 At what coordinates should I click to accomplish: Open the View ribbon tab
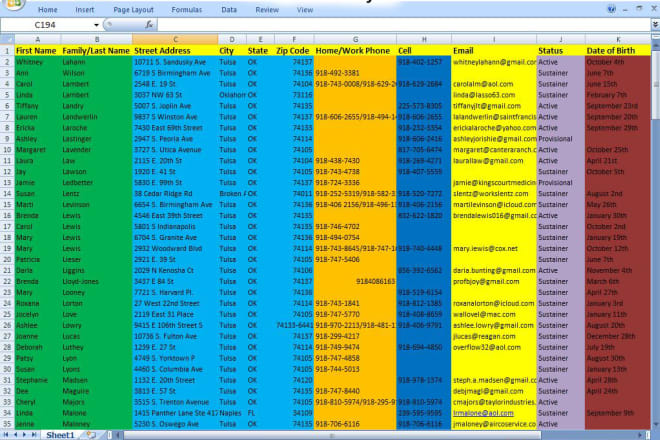point(305,10)
